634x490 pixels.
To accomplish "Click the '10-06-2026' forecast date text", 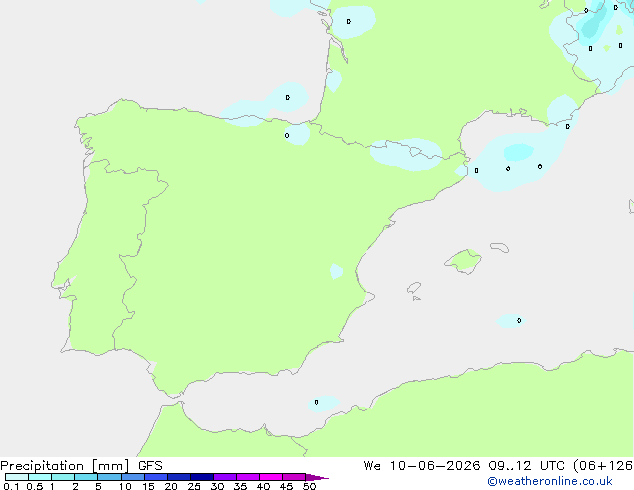I will pos(435,466).
